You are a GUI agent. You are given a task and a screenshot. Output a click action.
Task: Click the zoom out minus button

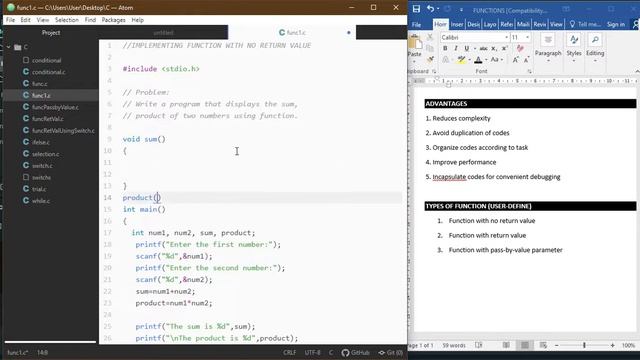pos(556,345)
